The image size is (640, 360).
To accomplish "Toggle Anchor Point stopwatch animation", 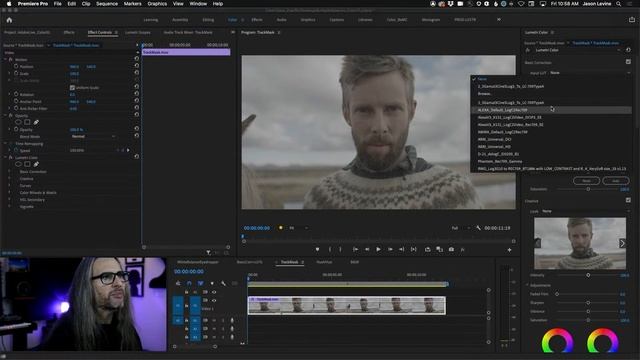I will click(16, 101).
